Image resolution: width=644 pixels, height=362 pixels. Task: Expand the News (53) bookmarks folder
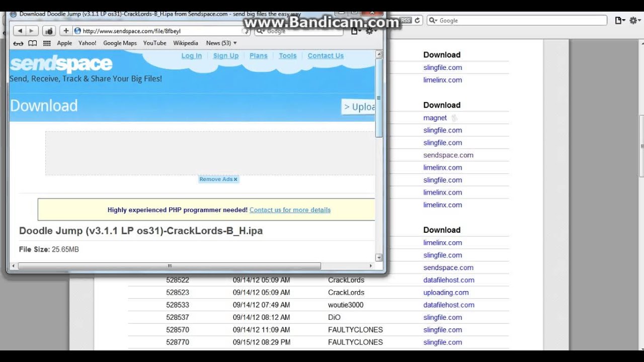click(221, 43)
